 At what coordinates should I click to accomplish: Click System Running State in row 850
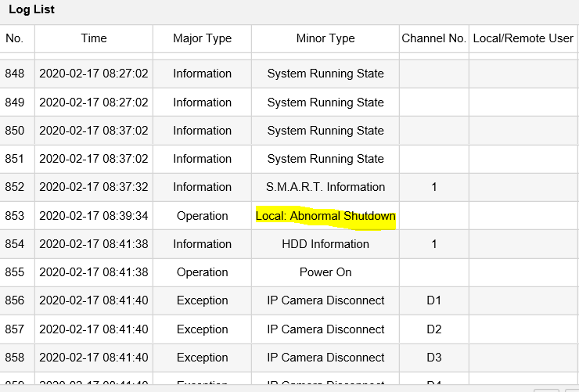(x=325, y=131)
